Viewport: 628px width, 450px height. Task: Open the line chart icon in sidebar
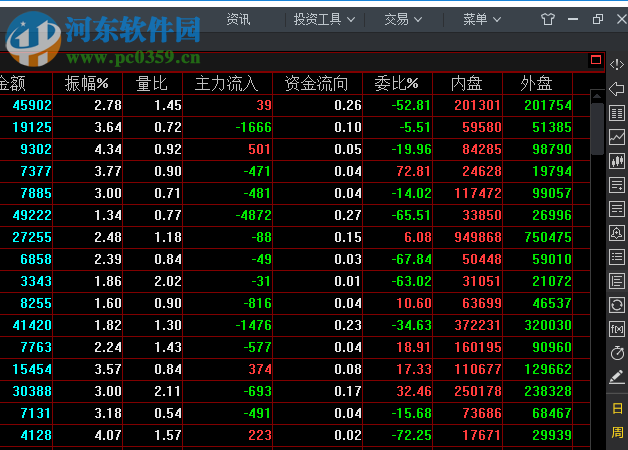(616, 137)
